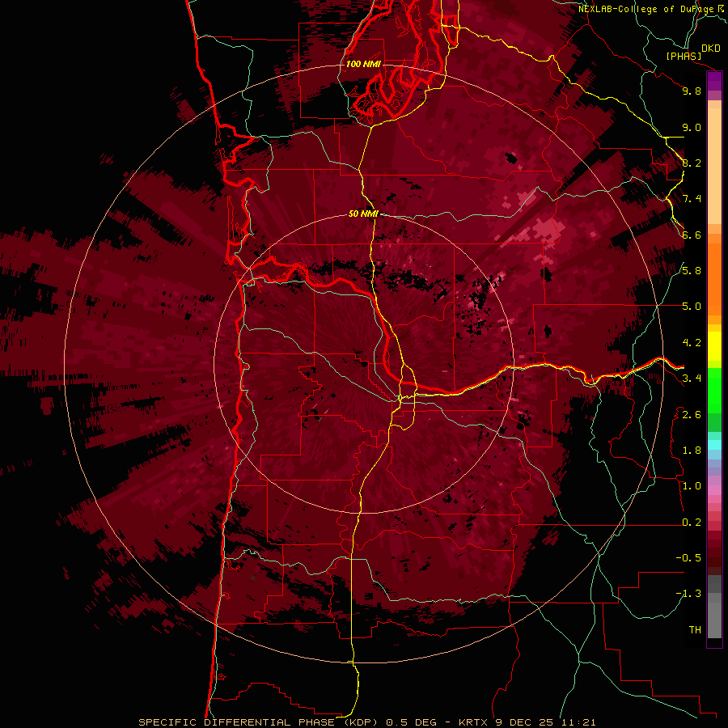Pick the bright green band of the color scale
728x728 pixels.
pos(714,390)
